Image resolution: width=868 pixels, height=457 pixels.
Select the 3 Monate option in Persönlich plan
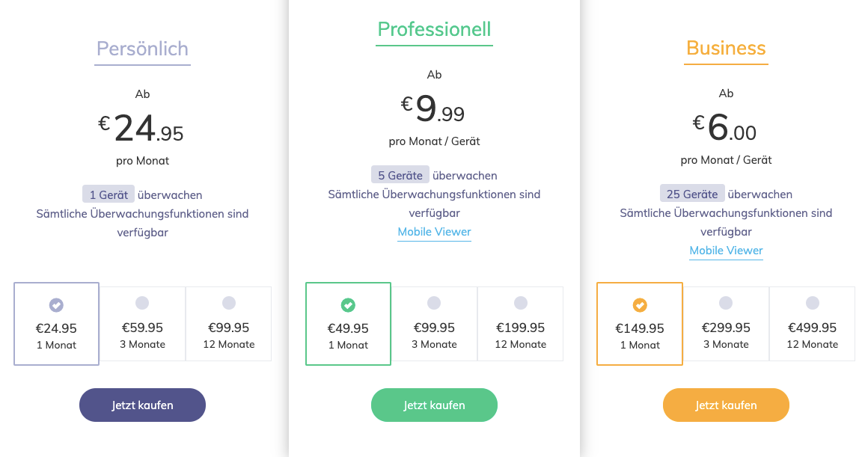pyautogui.click(x=142, y=324)
